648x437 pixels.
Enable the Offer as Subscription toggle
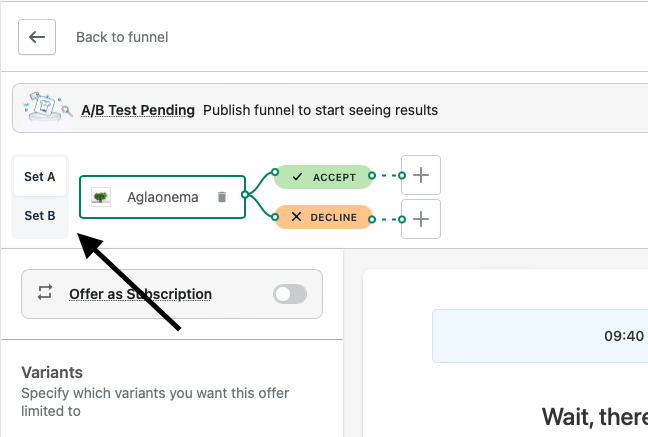pos(290,294)
